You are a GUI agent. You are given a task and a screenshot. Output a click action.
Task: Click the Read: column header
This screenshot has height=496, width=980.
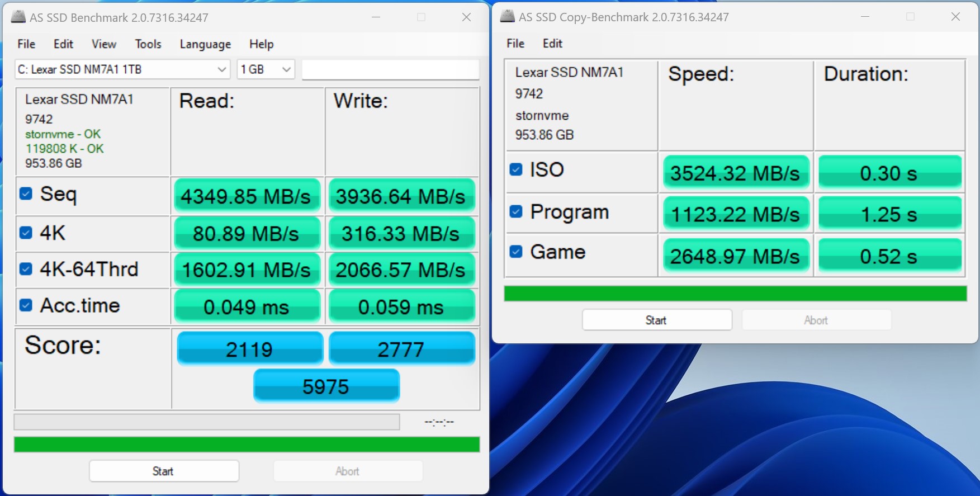click(x=206, y=101)
